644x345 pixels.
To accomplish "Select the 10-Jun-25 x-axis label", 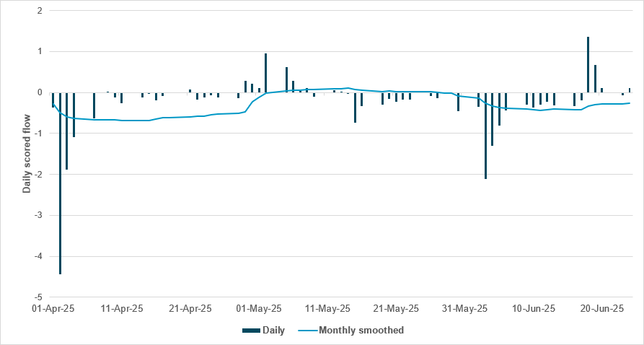I will [534, 309].
